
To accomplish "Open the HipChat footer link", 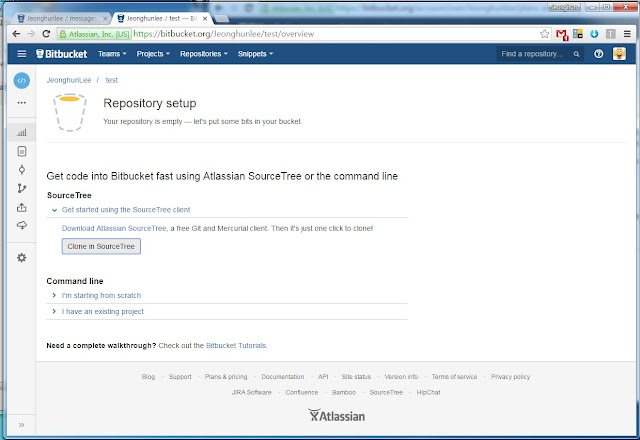I will click(429, 392).
